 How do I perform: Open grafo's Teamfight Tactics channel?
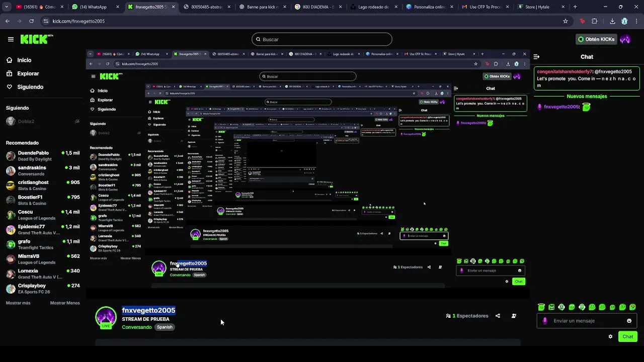click(42, 244)
